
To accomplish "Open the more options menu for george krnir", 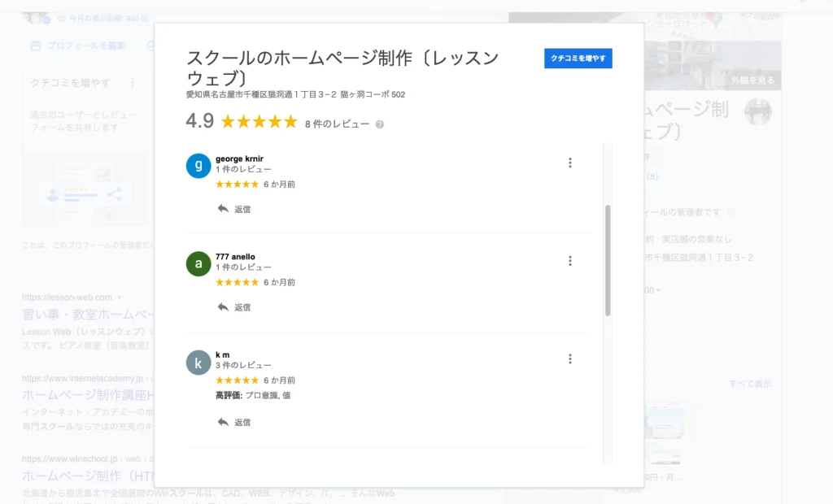I will point(570,163).
